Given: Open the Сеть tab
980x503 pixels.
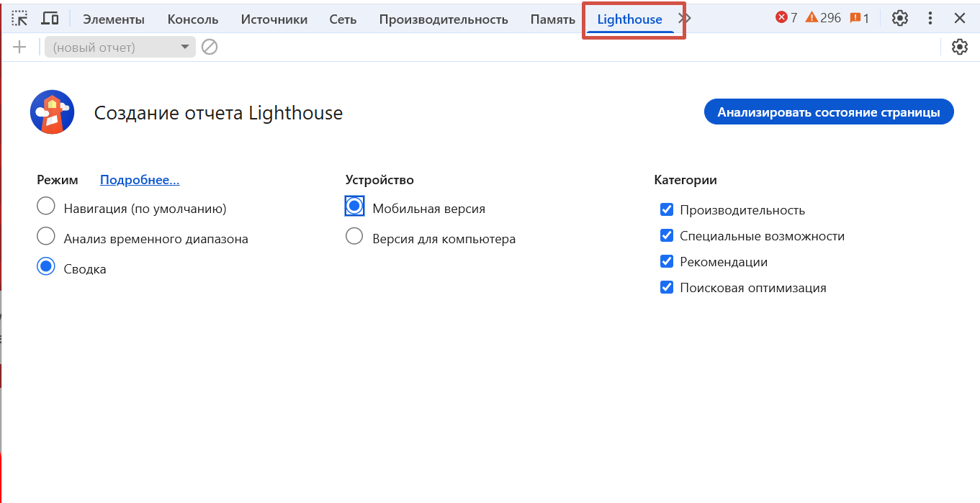Looking at the screenshot, I should 343,19.
